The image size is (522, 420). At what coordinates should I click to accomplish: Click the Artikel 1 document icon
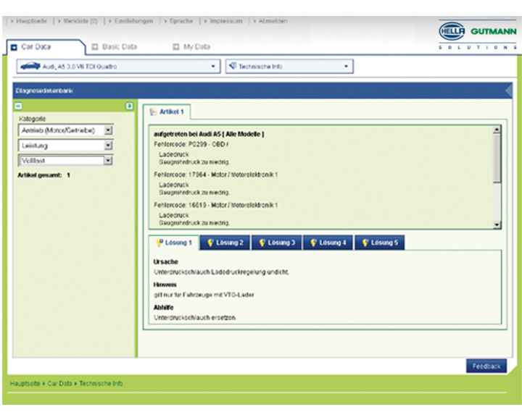[x=152, y=113]
